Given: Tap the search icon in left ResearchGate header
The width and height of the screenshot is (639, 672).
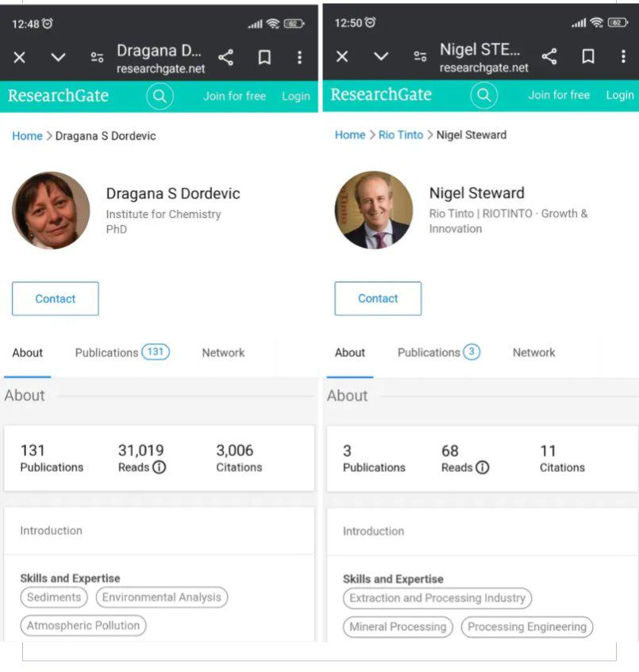Looking at the screenshot, I should pyautogui.click(x=160, y=96).
